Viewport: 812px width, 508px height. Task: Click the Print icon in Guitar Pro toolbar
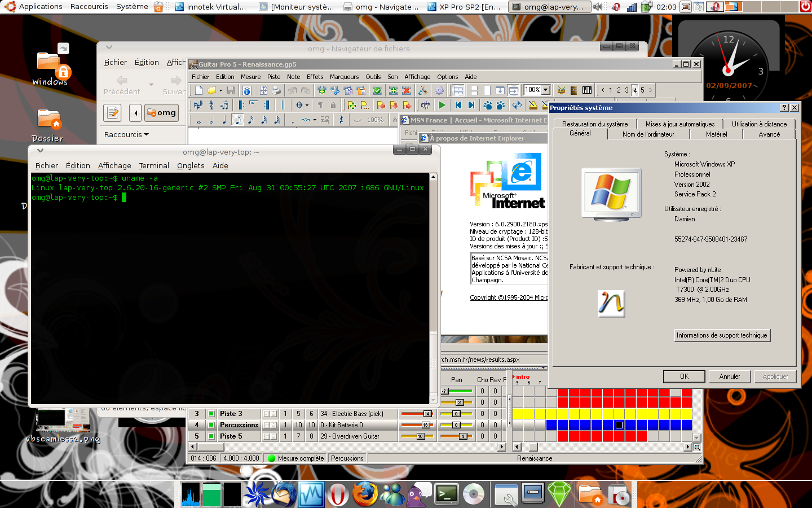(x=276, y=90)
